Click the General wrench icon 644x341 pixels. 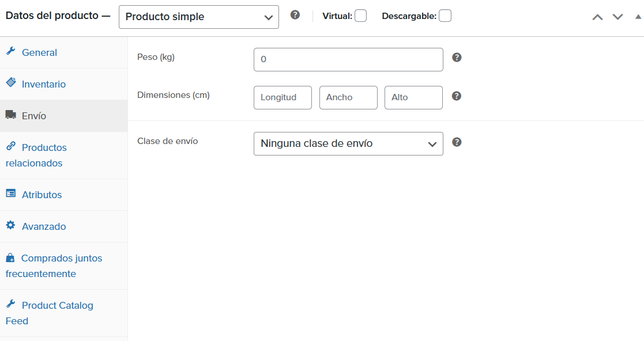click(x=11, y=51)
